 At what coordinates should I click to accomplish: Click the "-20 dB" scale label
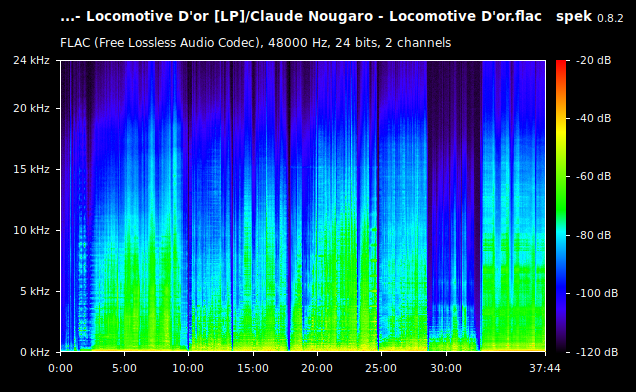point(593,60)
